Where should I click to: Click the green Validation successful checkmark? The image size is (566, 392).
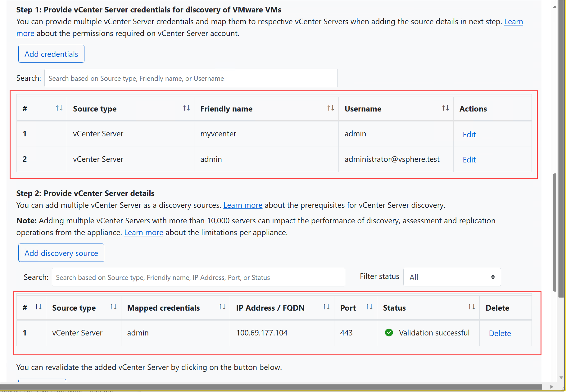coord(389,333)
